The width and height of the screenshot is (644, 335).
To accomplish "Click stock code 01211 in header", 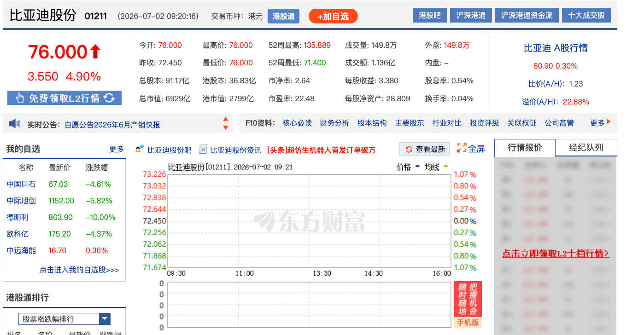I will click(96, 16).
